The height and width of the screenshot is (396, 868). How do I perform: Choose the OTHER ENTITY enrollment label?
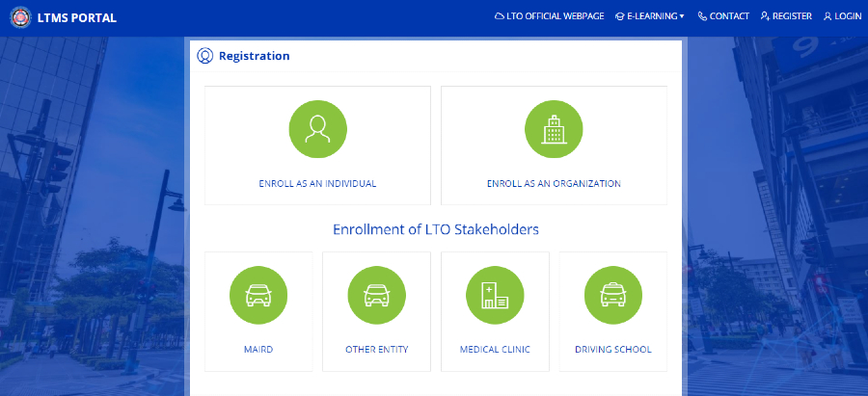click(x=376, y=350)
